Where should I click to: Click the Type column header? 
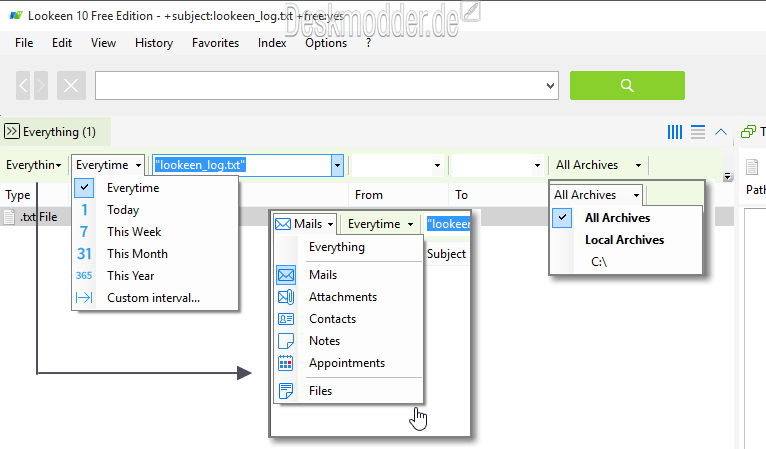18,195
